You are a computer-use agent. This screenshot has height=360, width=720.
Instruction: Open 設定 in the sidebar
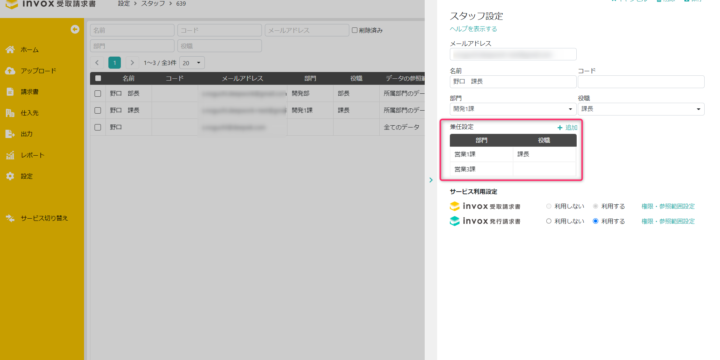click(x=26, y=176)
